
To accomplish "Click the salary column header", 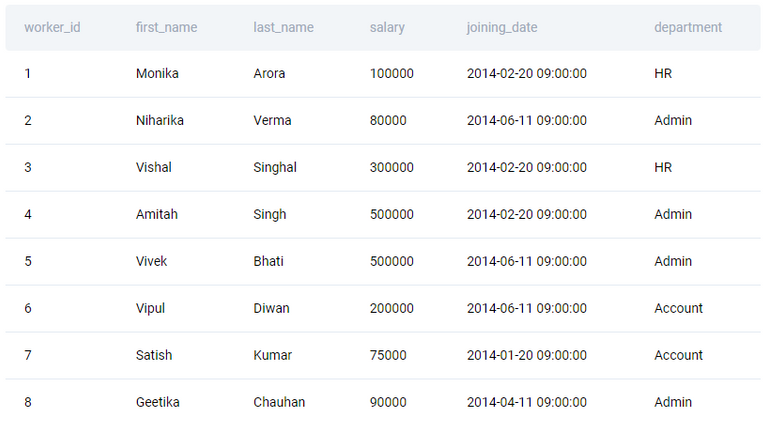I will tap(387, 27).
